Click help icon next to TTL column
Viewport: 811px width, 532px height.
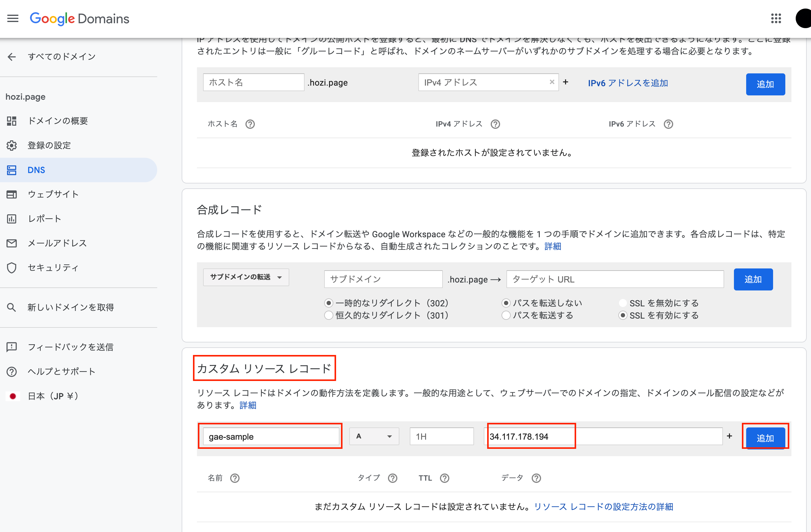(444, 478)
